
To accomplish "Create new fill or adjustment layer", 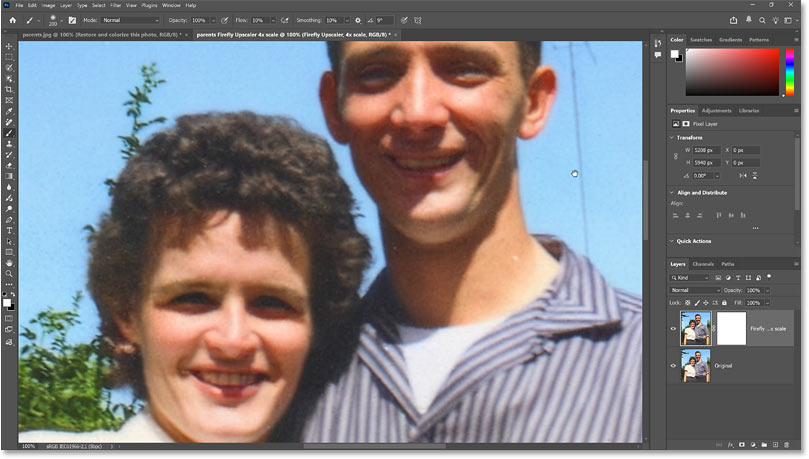I will (x=753, y=445).
